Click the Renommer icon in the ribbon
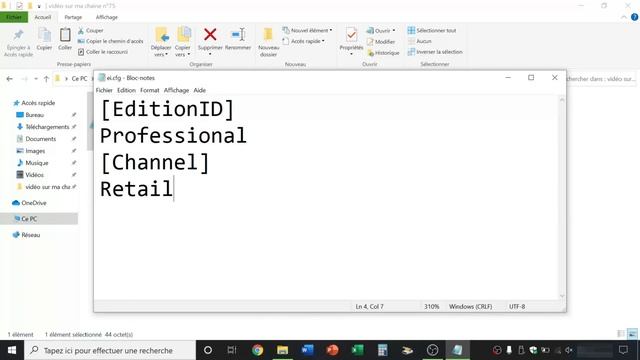Image resolution: width=640 pixels, height=360 pixels. coord(238,35)
